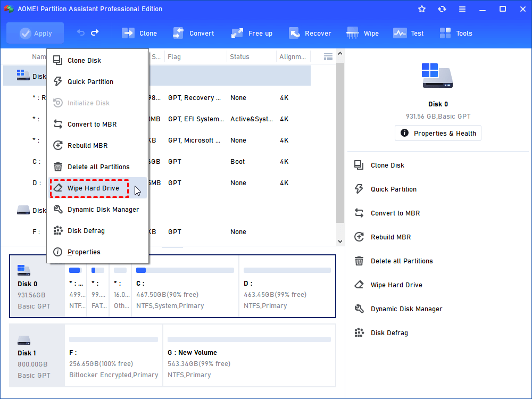Select the F: partition row in list
532x399 pixels.
pos(157,232)
